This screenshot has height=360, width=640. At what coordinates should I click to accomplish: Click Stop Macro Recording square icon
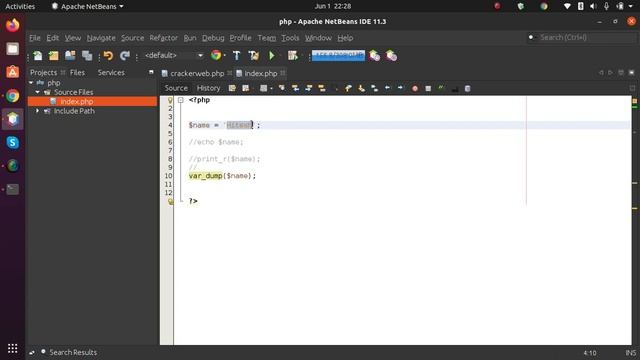428,89
